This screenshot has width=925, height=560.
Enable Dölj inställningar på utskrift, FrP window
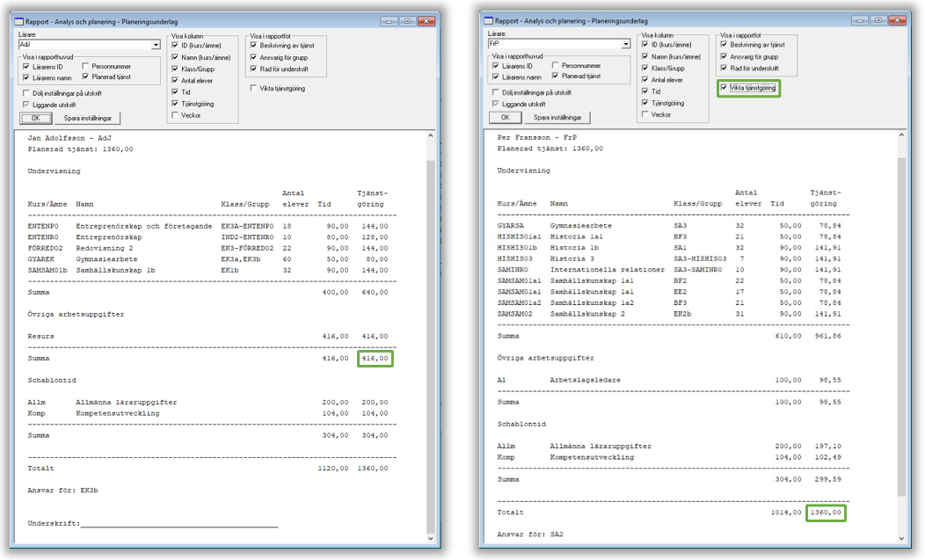tap(496, 92)
